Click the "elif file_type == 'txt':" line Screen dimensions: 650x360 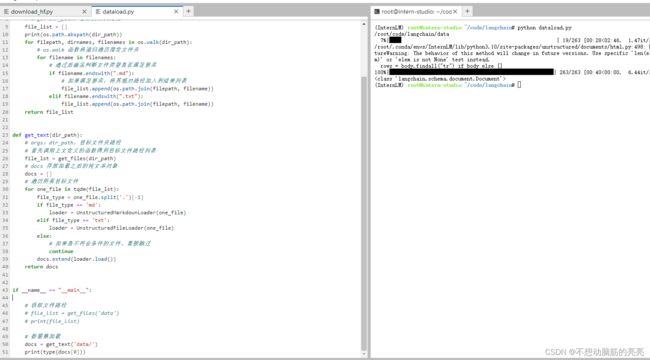(x=73, y=220)
